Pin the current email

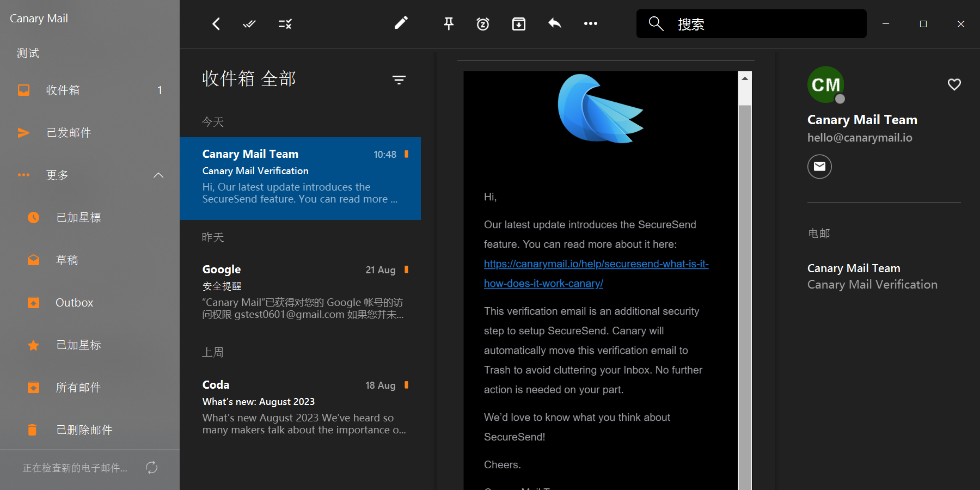point(449,23)
